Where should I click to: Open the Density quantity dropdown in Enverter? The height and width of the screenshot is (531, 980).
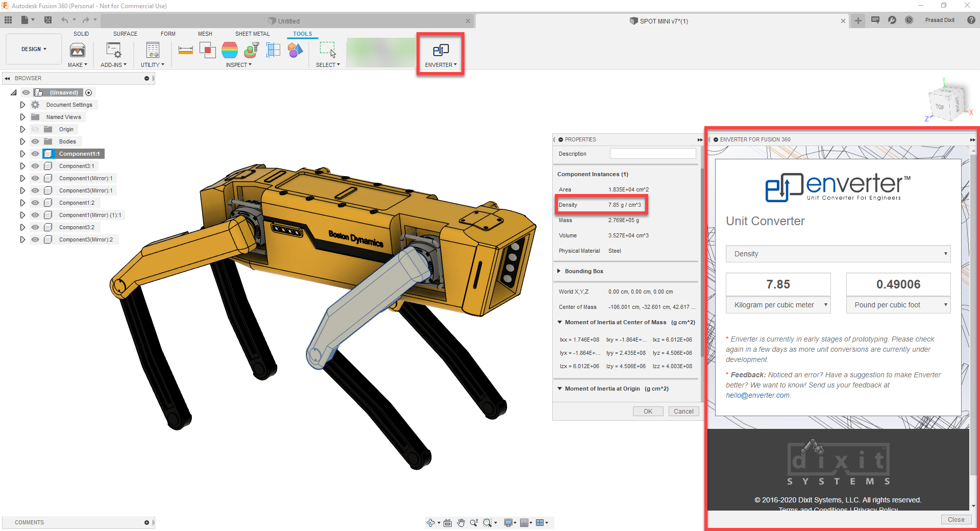(x=838, y=254)
